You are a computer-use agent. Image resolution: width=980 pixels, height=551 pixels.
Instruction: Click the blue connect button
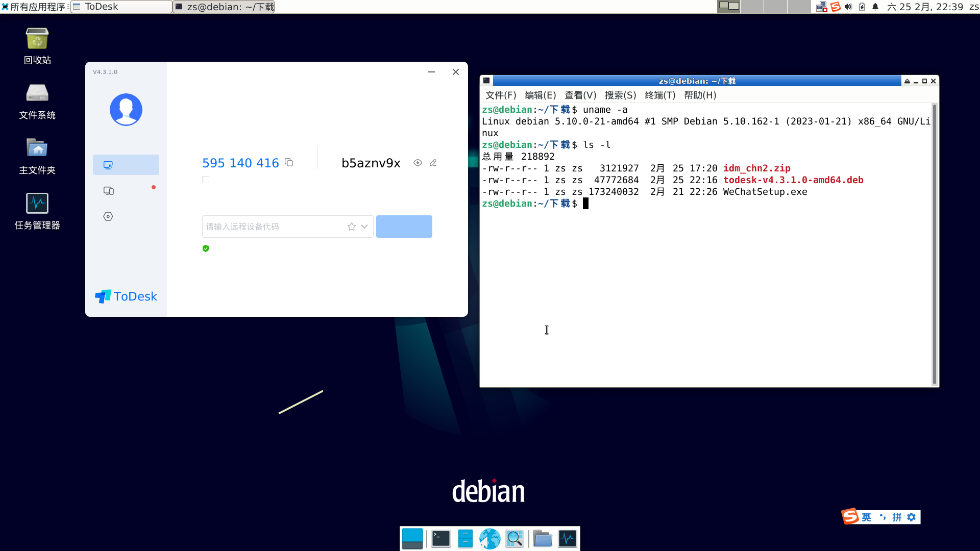coord(404,227)
